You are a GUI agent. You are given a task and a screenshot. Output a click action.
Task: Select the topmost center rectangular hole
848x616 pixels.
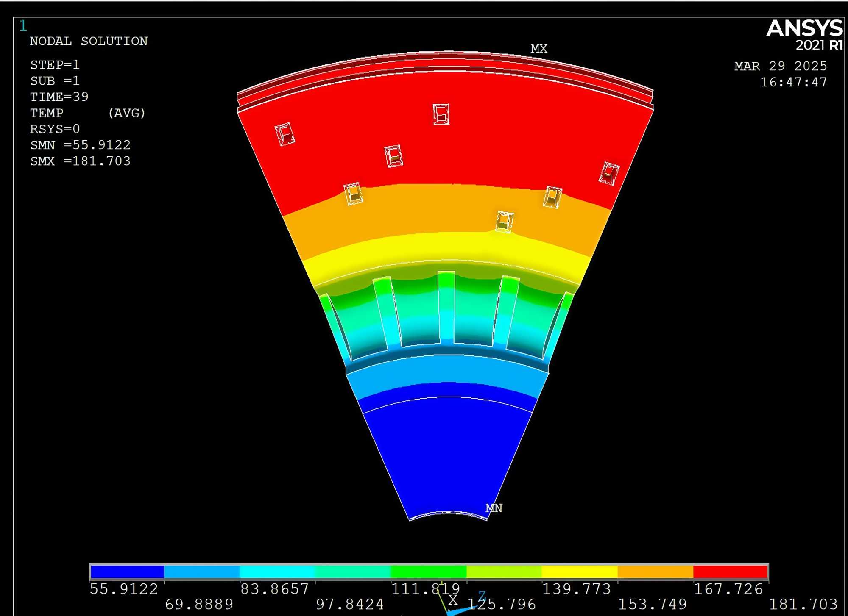(441, 114)
